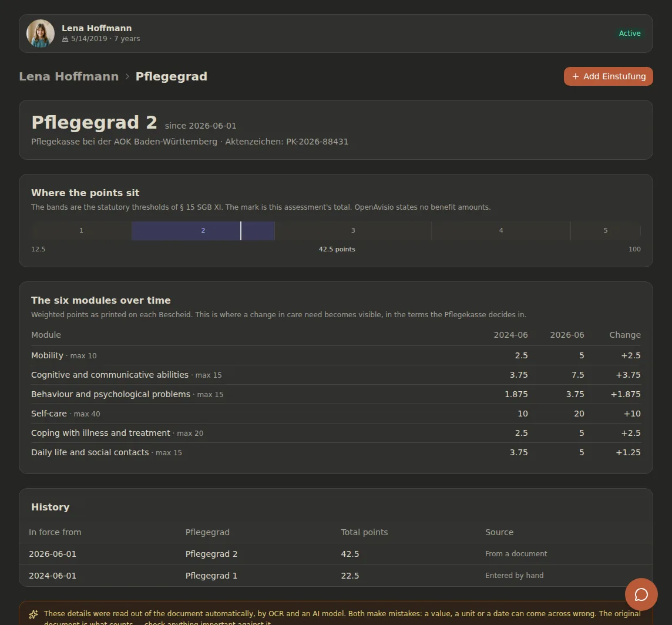Click the birthday cake icon beside 5/14/2019
Viewport: 672px width, 625px height.
65,39
